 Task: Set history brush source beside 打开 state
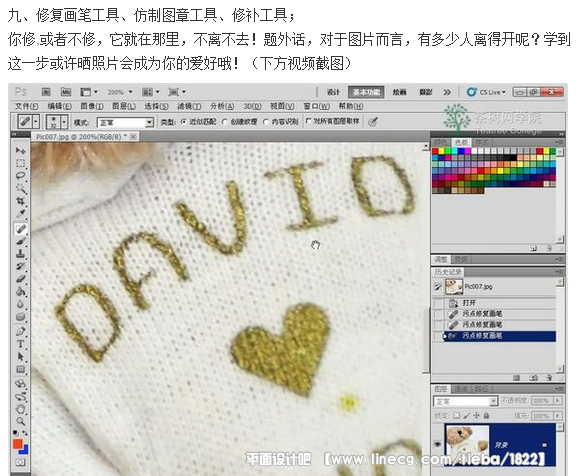pos(438,303)
